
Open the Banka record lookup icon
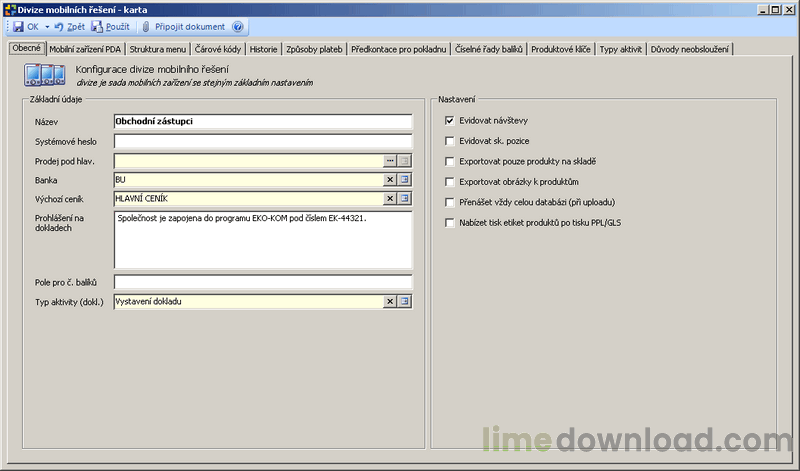click(405, 180)
